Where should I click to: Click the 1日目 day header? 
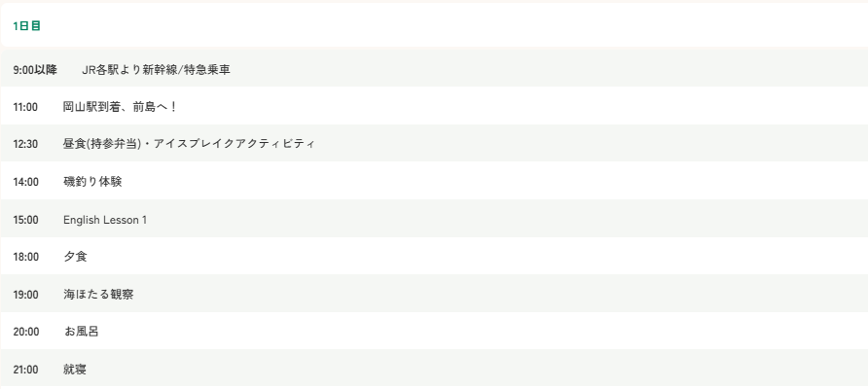(27, 26)
